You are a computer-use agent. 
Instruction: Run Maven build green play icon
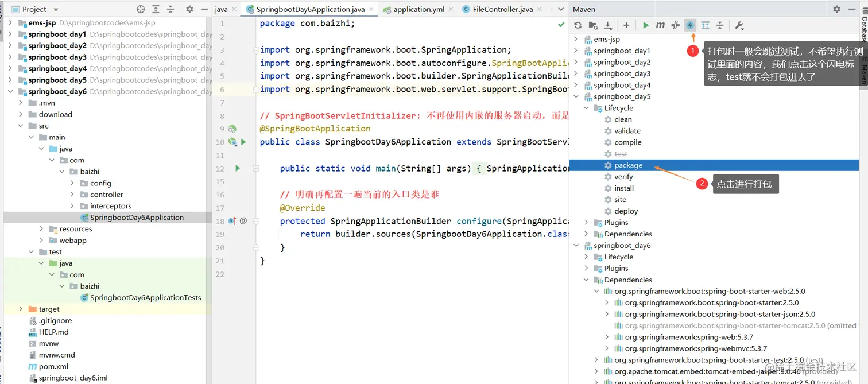[x=646, y=25]
